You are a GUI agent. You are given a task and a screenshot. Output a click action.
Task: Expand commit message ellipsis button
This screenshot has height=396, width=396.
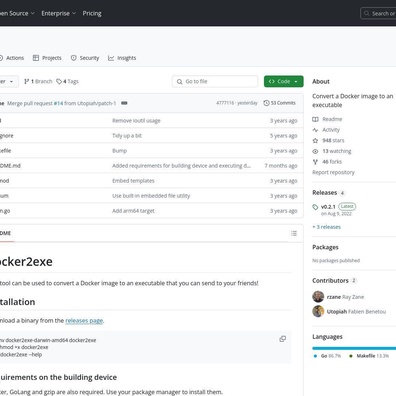[x=124, y=103]
